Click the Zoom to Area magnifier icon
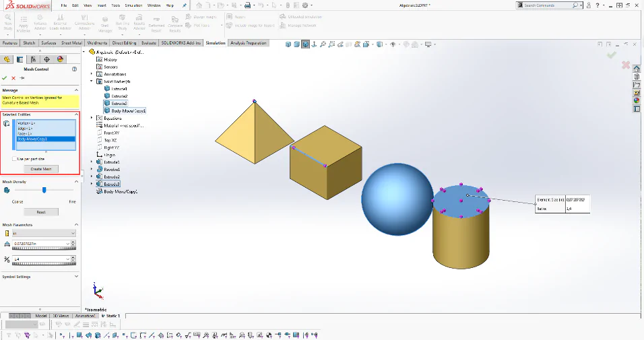 pyautogui.click(x=331, y=44)
